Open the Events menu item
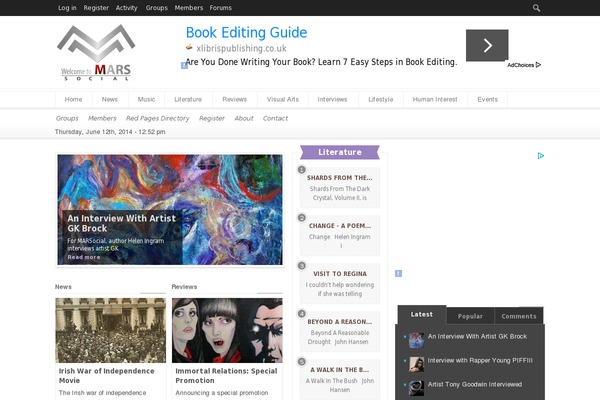This screenshot has height=400, width=600. 488,100
